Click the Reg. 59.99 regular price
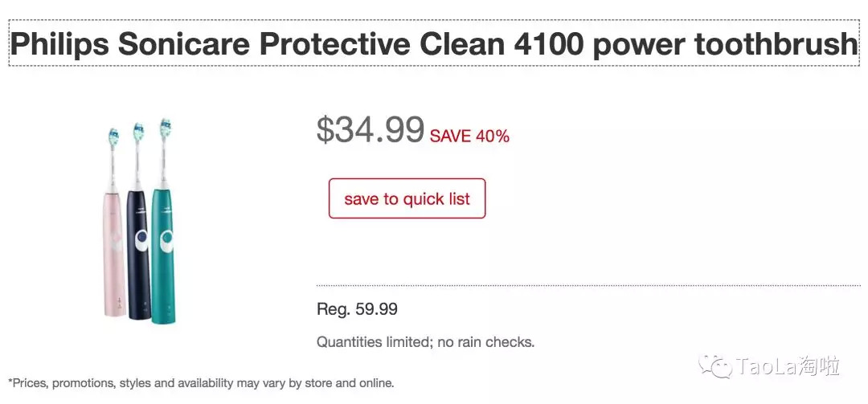The height and width of the screenshot is (404, 868). 357,309
